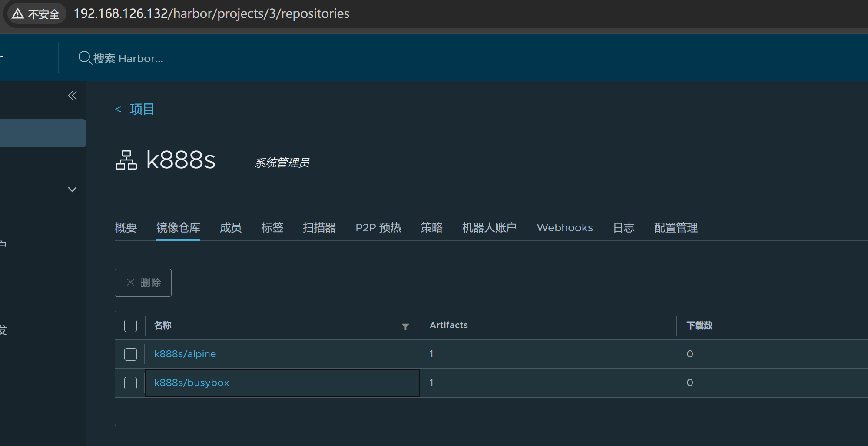Viewport: 868px width, 446px height.
Task: Expand the sidebar chevron-down section
Action: point(72,190)
